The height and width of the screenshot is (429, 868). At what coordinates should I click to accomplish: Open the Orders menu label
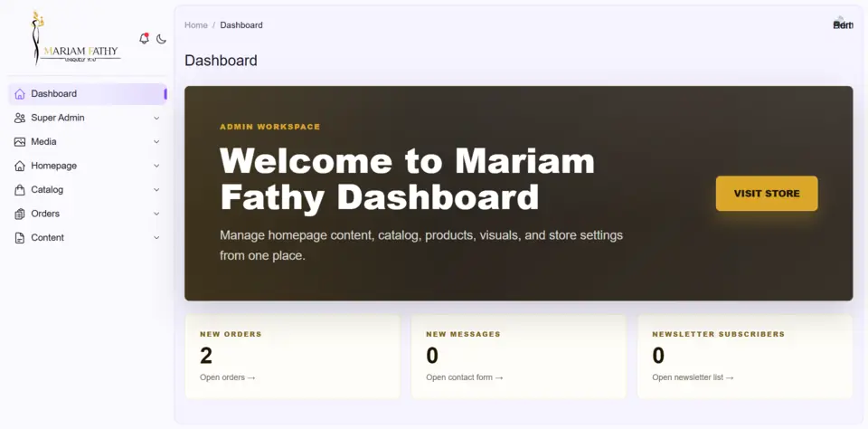45,214
